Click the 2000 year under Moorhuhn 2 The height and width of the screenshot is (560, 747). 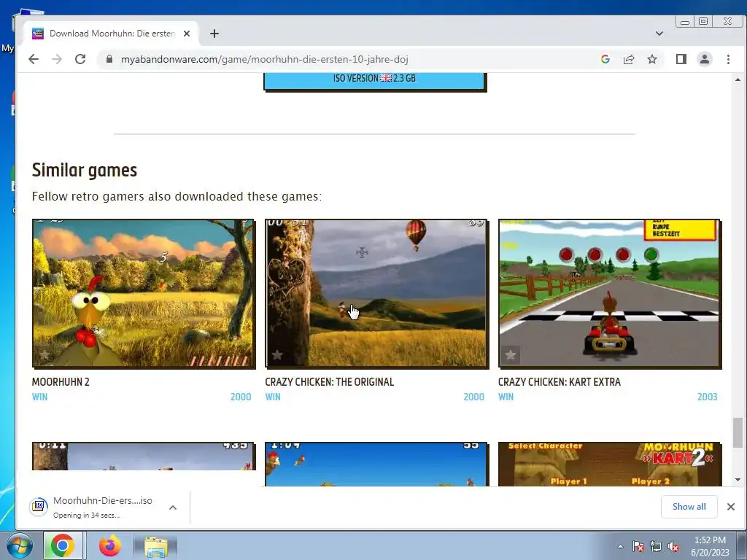tap(241, 397)
